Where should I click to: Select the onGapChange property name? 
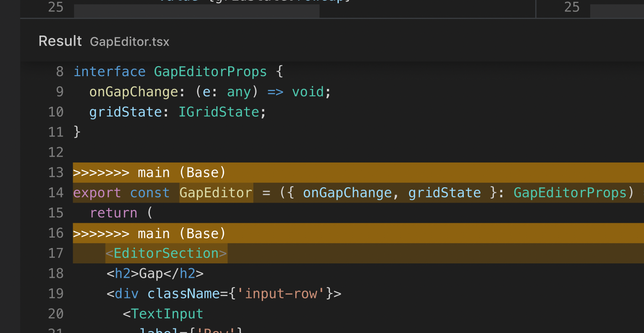pyautogui.click(x=133, y=91)
